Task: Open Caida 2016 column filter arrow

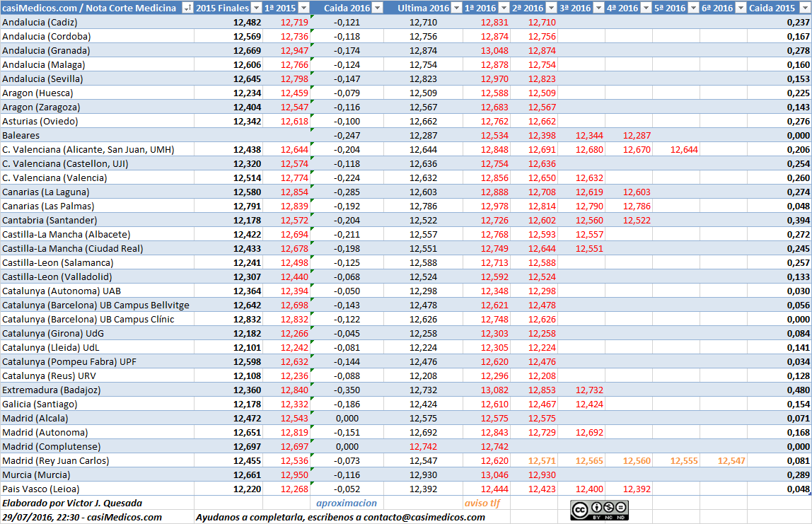Action: click(x=378, y=8)
